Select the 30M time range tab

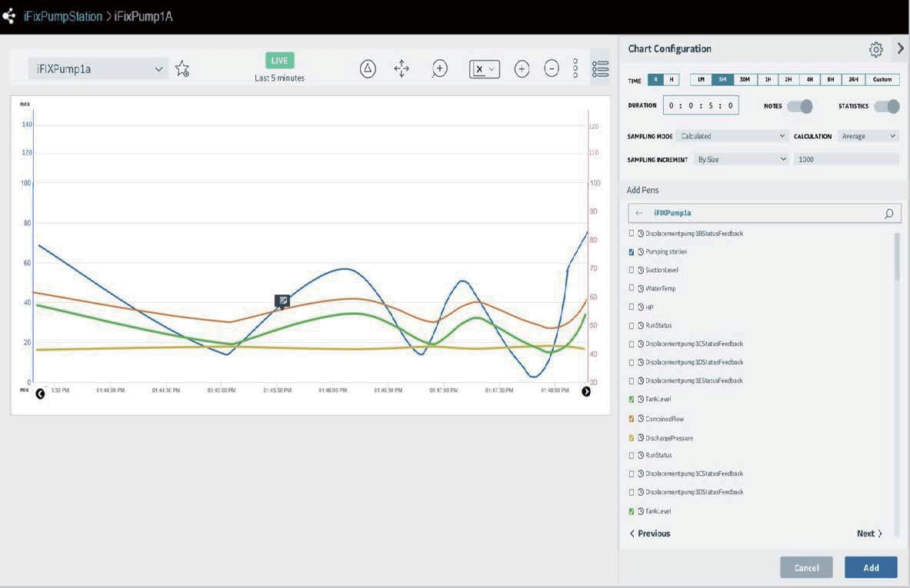pos(745,80)
